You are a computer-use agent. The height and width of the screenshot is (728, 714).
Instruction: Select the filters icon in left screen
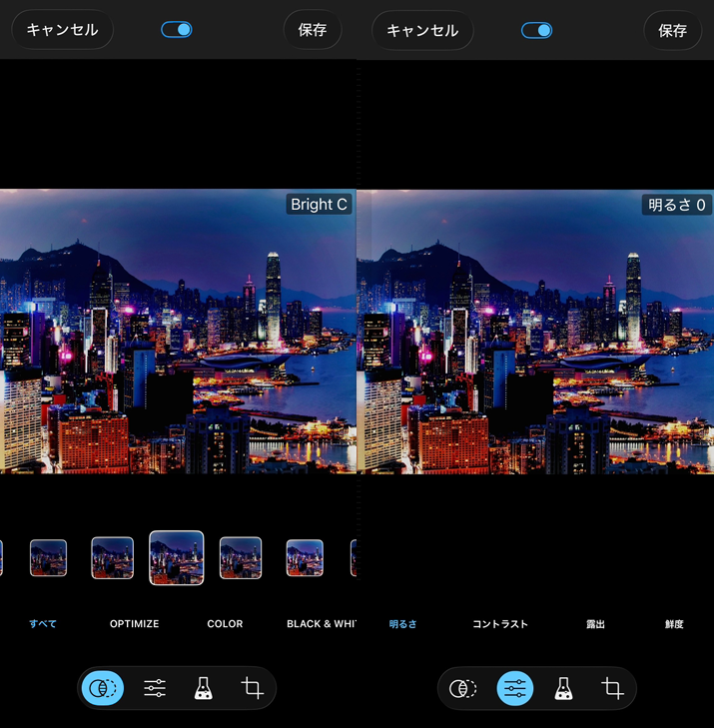click(103, 688)
